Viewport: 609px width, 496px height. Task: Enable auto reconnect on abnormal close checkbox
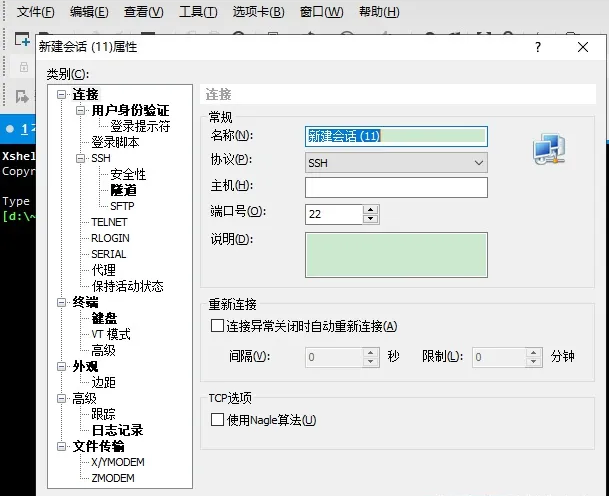(217, 326)
